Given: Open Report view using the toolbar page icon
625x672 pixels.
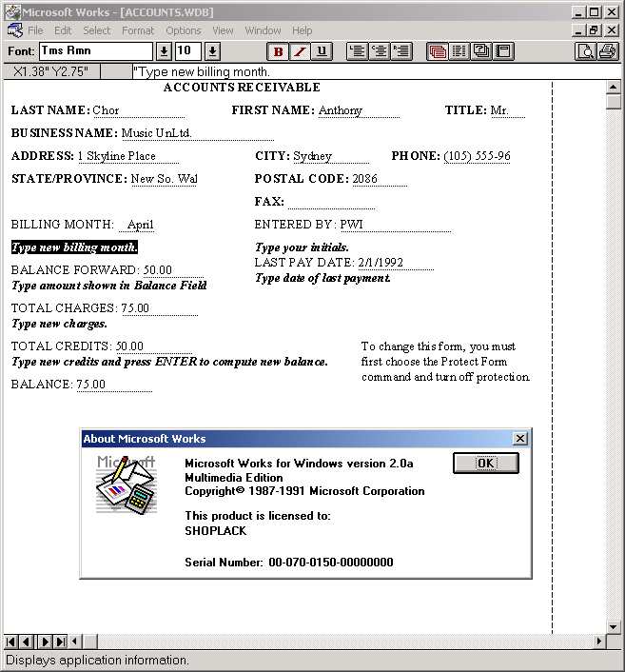Looking at the screenshot, I should 503,51.
